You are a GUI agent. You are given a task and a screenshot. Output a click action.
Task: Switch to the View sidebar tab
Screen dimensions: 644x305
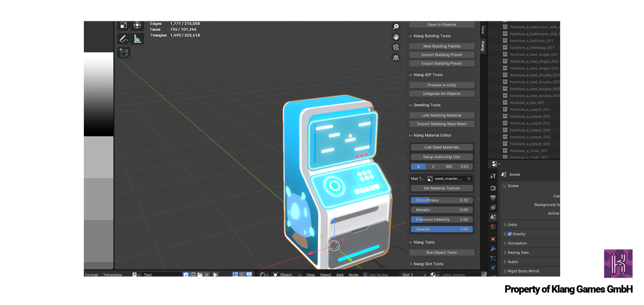pos(483,30)
